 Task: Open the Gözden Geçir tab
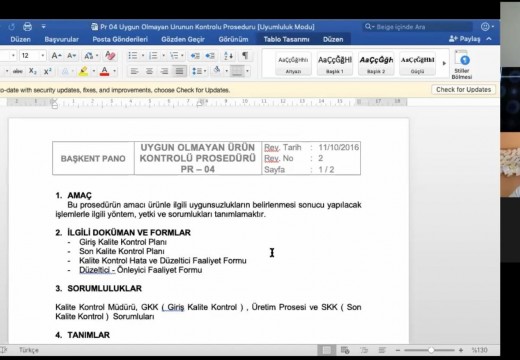[x=183, y=39]
